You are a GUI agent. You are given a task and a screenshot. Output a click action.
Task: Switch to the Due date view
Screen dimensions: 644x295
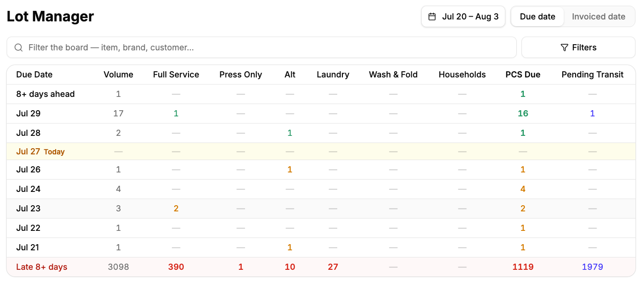(537, 17)
